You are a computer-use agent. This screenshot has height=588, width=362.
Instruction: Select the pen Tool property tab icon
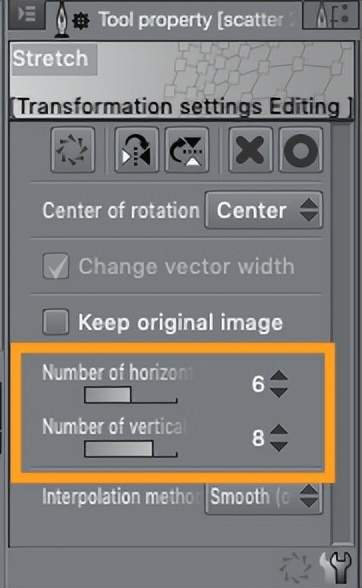point(62,21)
